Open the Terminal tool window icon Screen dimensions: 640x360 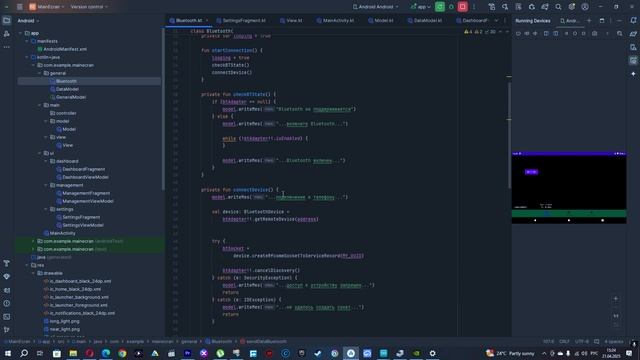point(7,317)
